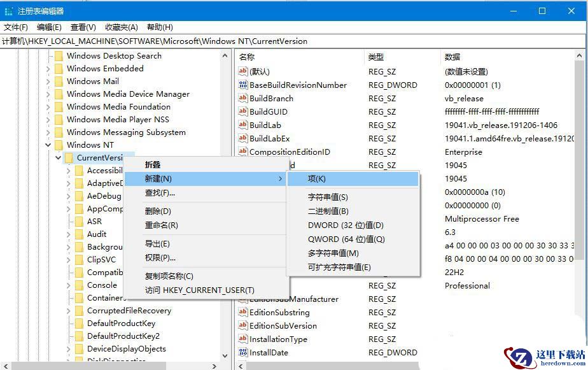This screenshot has width=588, height=370.
Task: Expand the Audit subkey node
Action: (68, 234)
